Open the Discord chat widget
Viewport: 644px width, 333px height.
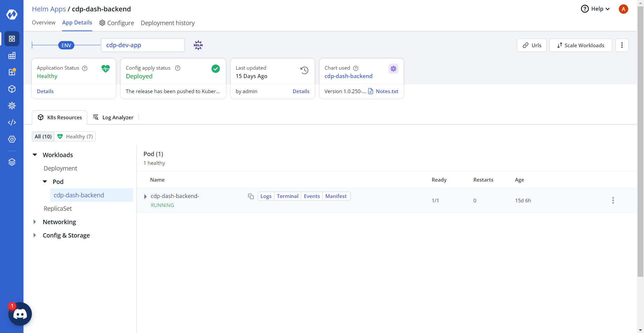click(20, 314)
